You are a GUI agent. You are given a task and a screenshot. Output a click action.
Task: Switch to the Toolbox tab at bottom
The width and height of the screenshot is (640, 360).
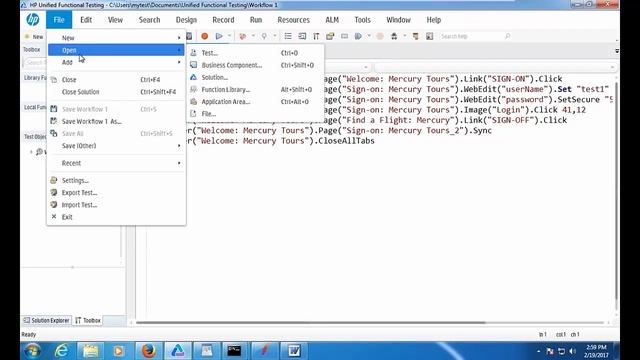(88, 320)
